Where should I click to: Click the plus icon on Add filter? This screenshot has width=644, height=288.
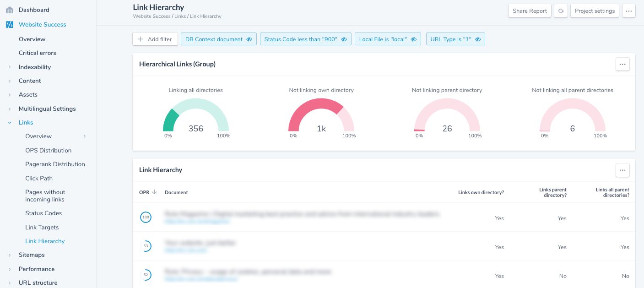(x=141, y=39)
